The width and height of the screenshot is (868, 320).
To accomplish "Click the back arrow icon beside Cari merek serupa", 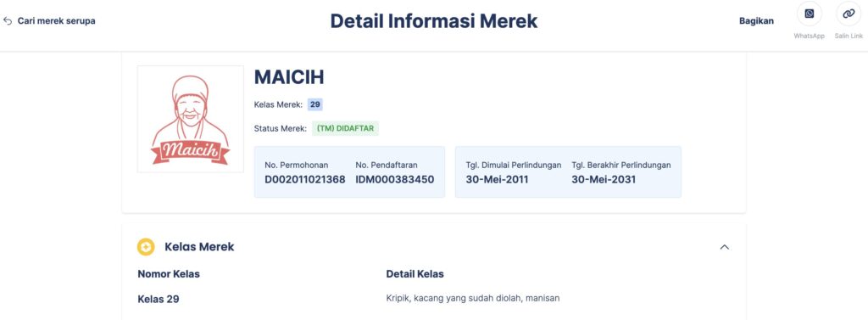I will [x=8, y=21].
